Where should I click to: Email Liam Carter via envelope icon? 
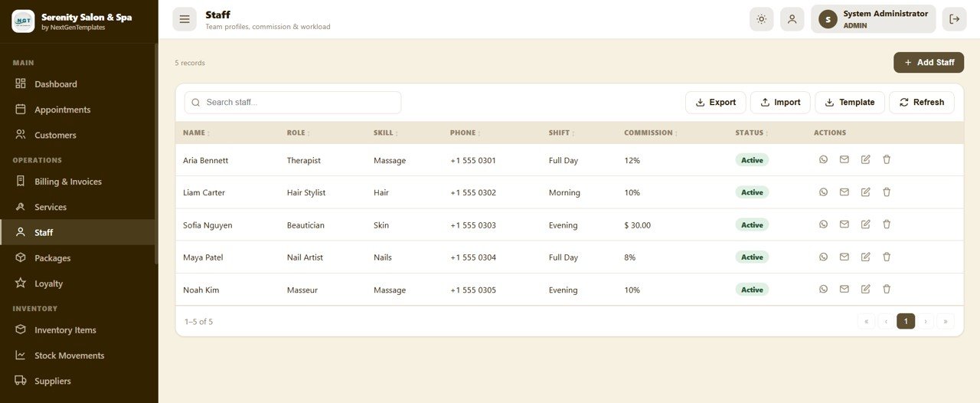coord(844,192)
